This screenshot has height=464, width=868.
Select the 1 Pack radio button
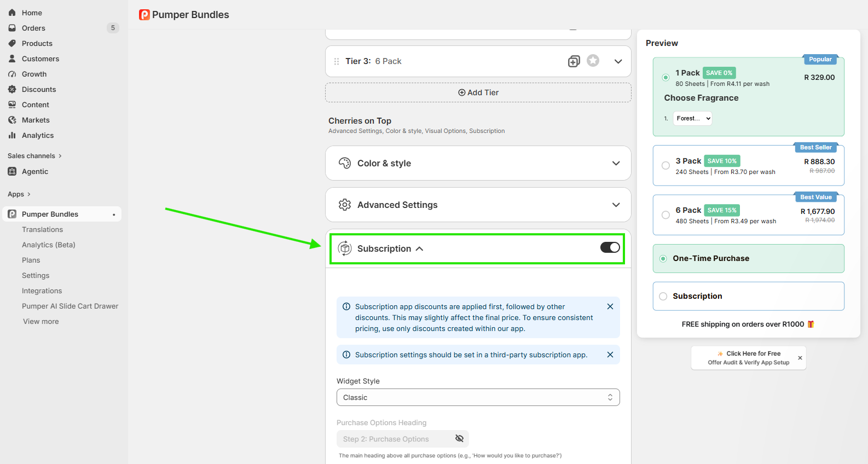pos(666,77)
